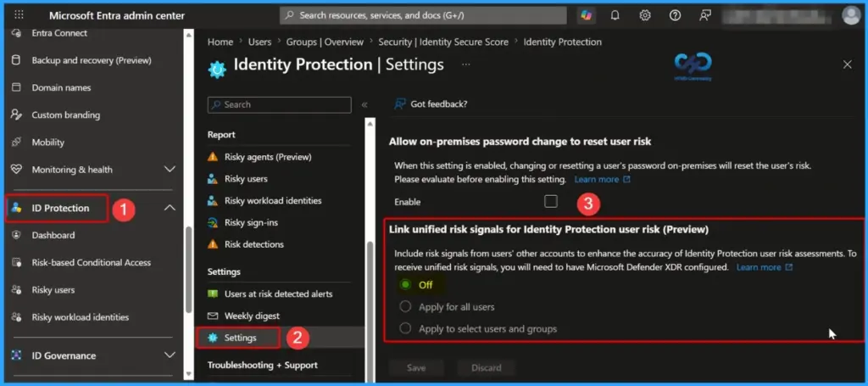Open Dashboard under ID Protection
Screen dimensions: 868x386
click(x=53, y=235)
